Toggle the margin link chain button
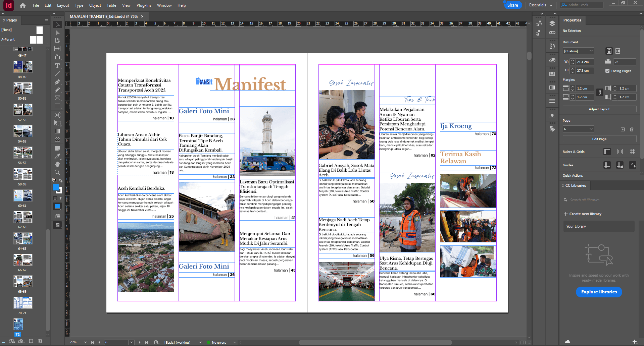Image resolution: width=644 pixels, height=346 pixels. (600, 93)
